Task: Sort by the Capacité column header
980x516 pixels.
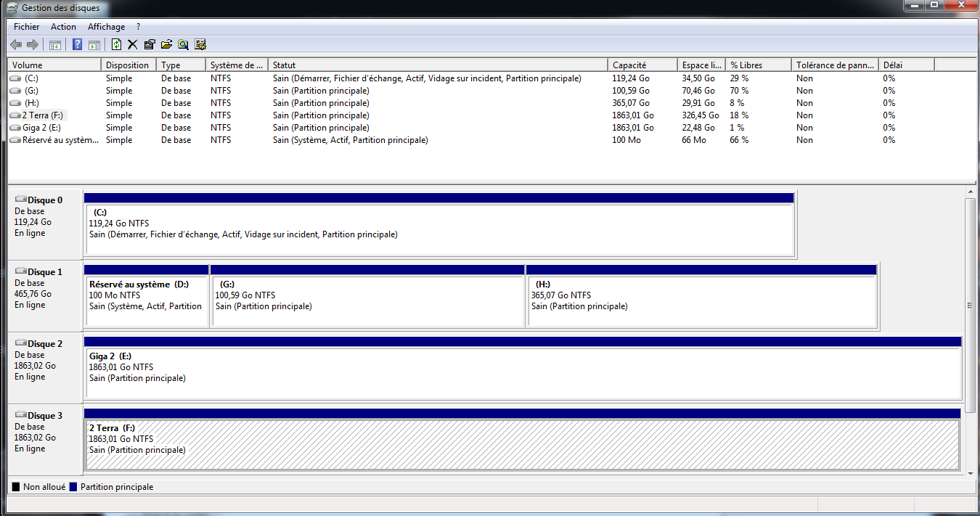Action: (x=642, y=65)
